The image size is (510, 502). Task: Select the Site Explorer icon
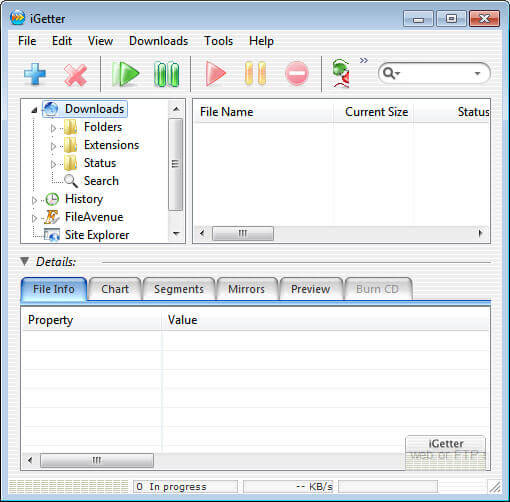52,235
